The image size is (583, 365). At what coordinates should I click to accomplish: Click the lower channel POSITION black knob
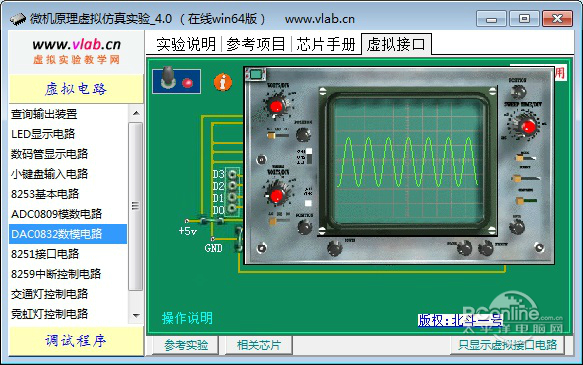(x=305, y=226)
